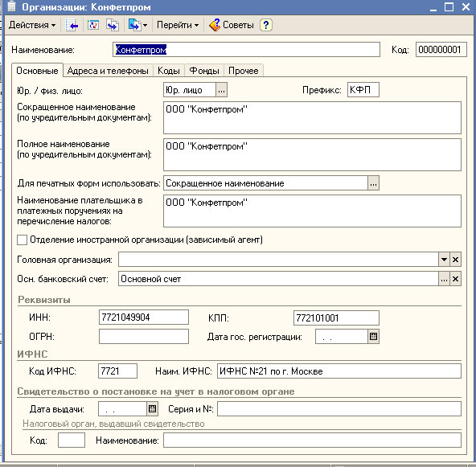Screen dimensions: 476x467
Task: Maximize the Организации window
Action: click(449, 6)
